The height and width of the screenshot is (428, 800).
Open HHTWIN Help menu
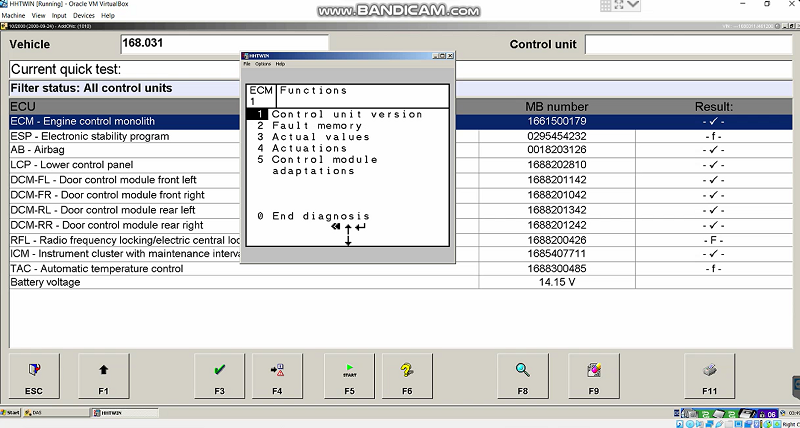pos(280,64)
